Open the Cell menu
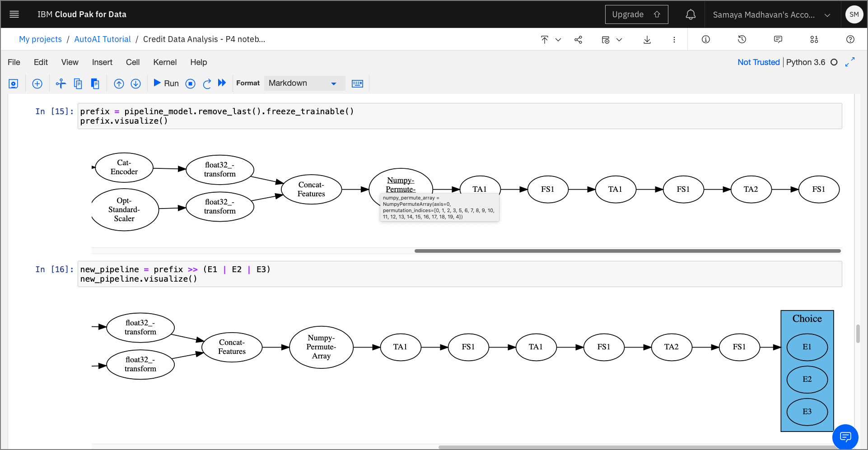This screenshot has height=450, width=868. [x=132, y=62]
